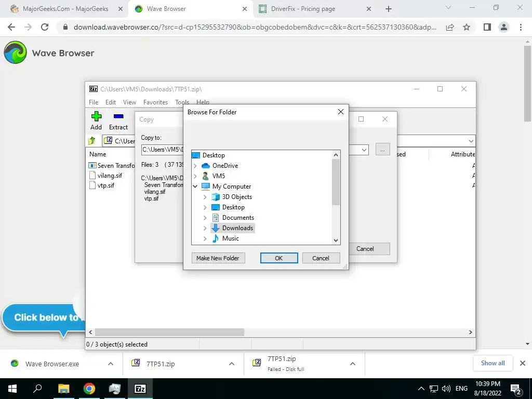Viewport: 532px width, 399px height.
Task: Open Chrome profile avatar icon
Action: (504, 27)
